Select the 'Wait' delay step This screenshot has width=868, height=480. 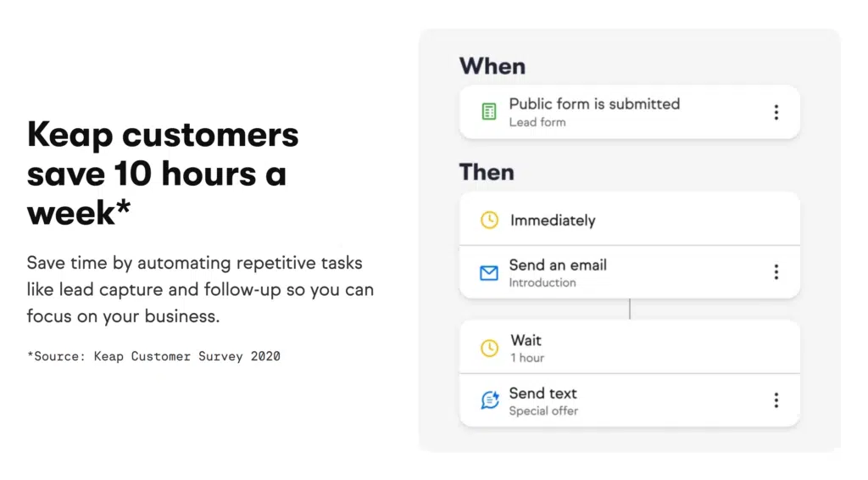coord(526,340)
